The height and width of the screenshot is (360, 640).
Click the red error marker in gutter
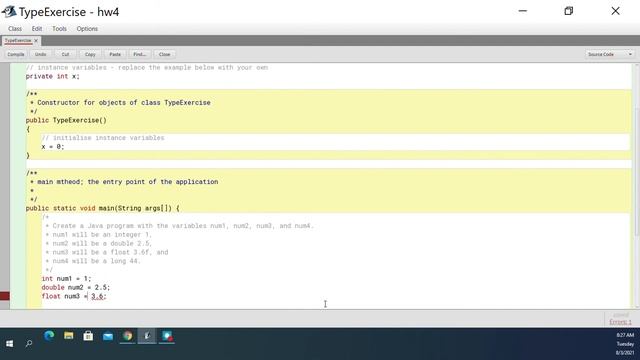(5, 296)
